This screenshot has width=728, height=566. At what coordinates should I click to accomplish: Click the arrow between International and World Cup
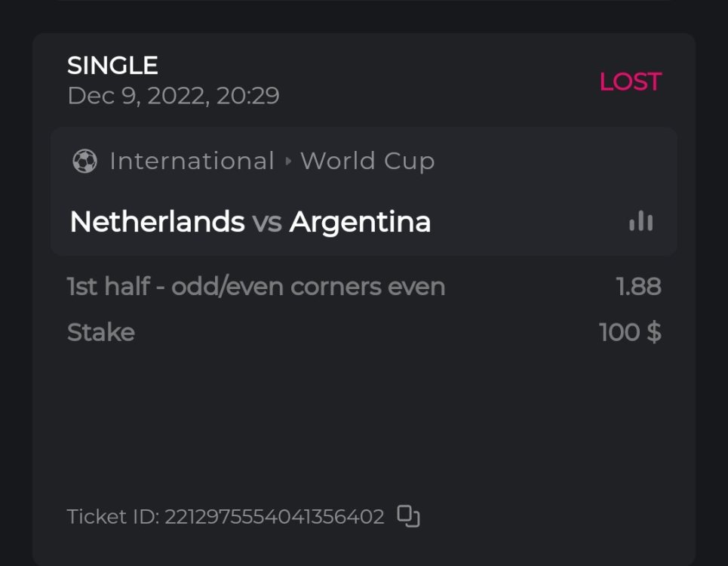[x=287, y=161]
